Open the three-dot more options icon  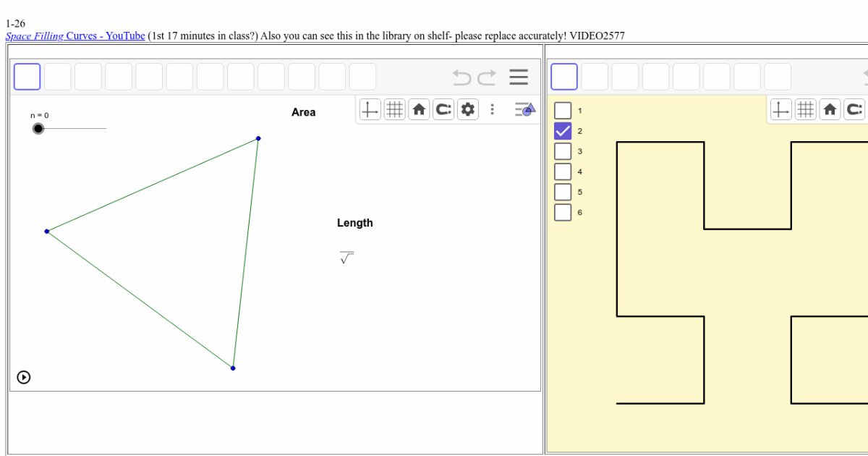coord(493,109)
